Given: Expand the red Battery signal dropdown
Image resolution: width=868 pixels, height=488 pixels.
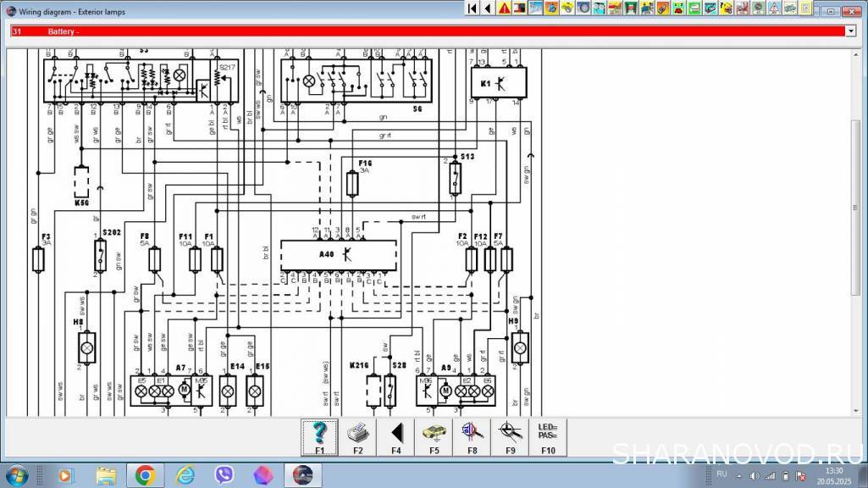Looking at the screenshot, I should (851, 31).
